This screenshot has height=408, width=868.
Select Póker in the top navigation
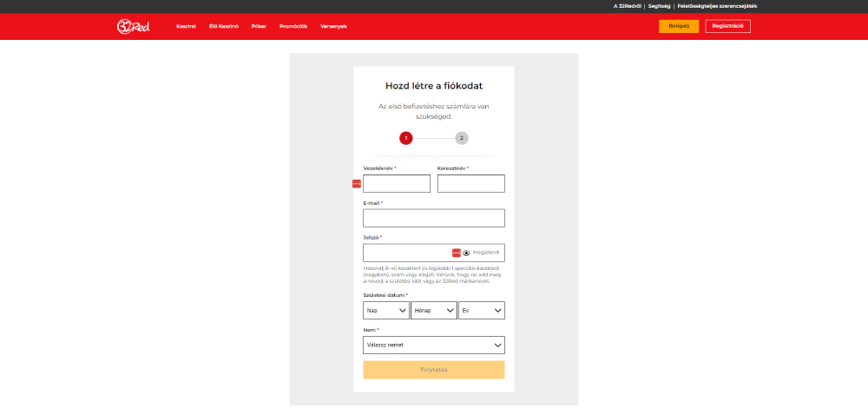259,26
